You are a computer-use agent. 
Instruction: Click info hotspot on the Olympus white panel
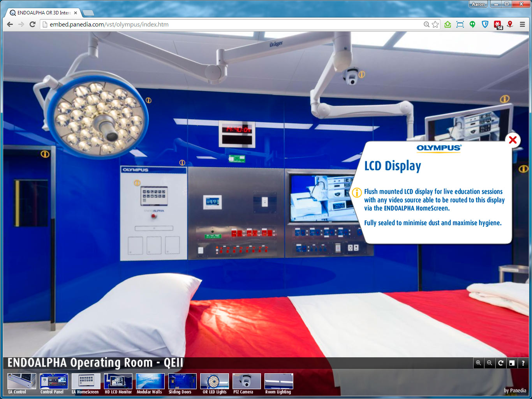tap(137, 182)
